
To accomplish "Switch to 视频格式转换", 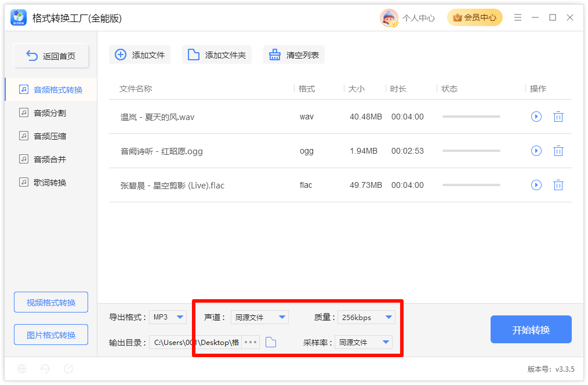I will 51,302.
